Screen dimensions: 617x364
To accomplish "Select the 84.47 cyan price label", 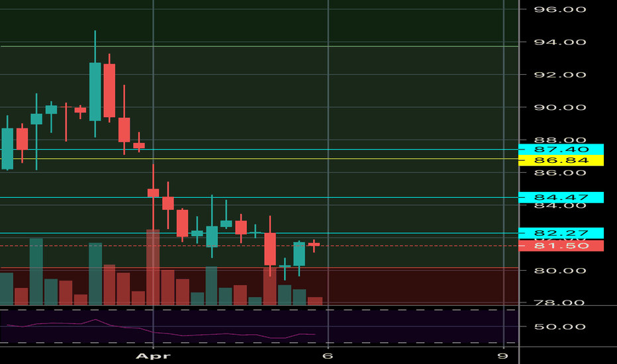I will click(x=561, y=197).
